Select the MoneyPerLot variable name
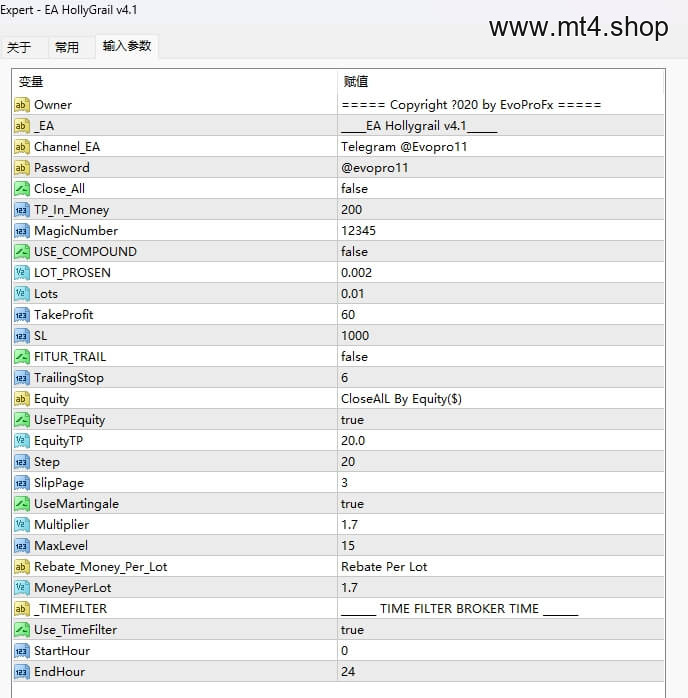The image size is (688, 698). click(73, 588)
